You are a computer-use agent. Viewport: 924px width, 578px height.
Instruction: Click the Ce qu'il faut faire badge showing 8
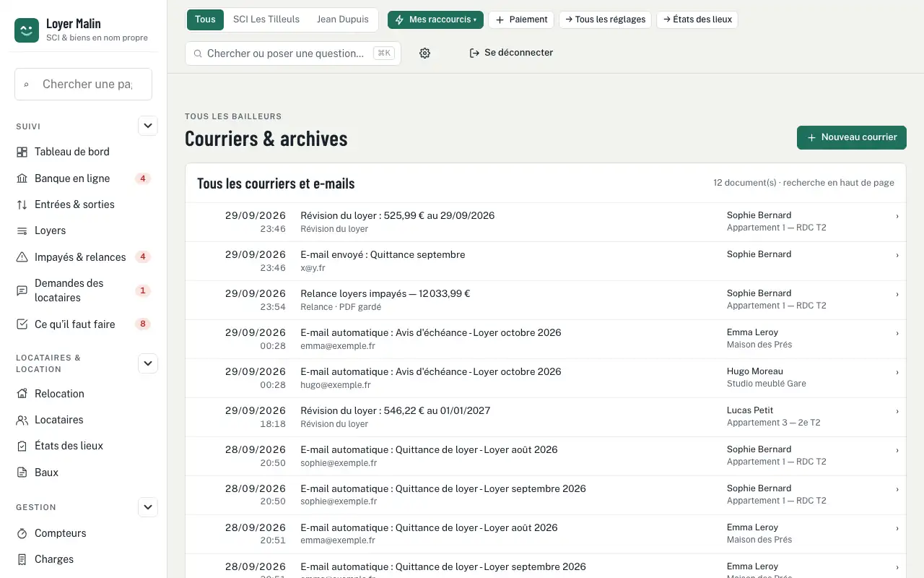coord(143,324)
